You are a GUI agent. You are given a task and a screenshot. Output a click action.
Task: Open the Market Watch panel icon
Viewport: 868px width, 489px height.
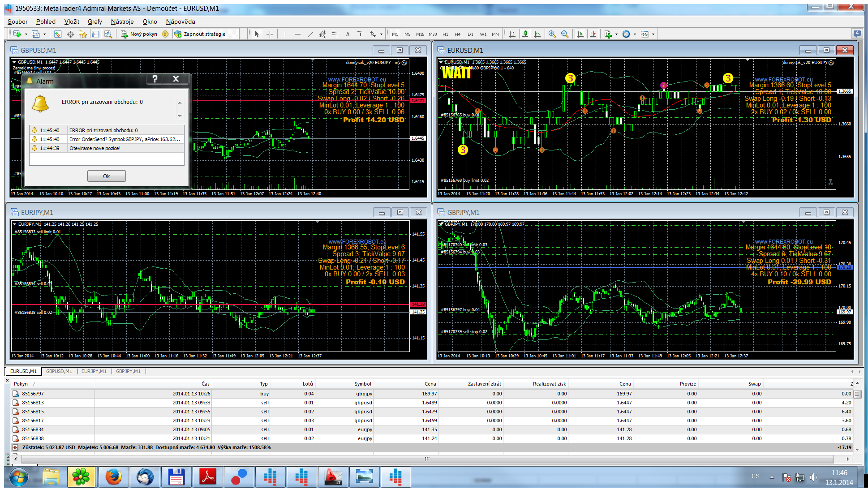tap(58, 34)
